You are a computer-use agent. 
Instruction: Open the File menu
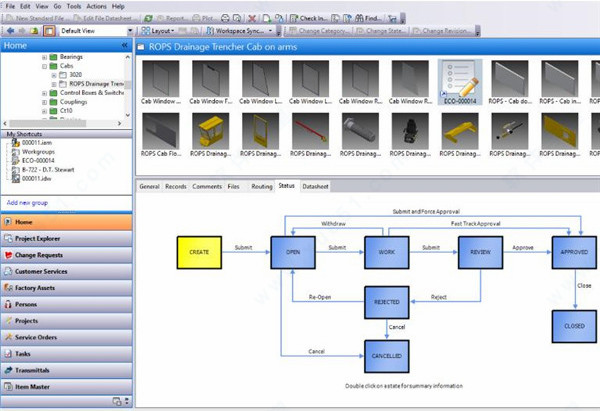10,6
